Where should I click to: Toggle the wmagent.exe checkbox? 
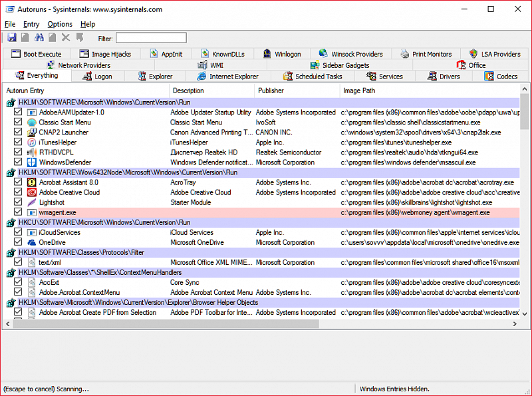[18, 212]
